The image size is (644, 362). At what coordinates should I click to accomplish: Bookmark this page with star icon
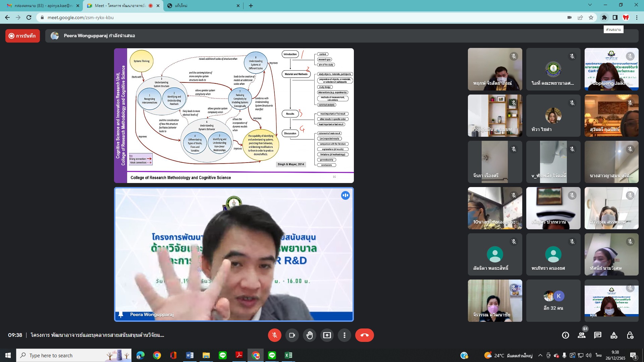(591, 17)
